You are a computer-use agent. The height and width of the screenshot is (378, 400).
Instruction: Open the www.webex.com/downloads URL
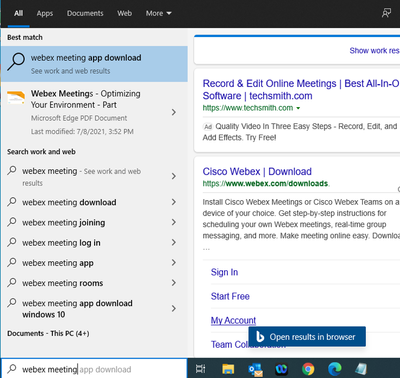[x=266, y=184]
